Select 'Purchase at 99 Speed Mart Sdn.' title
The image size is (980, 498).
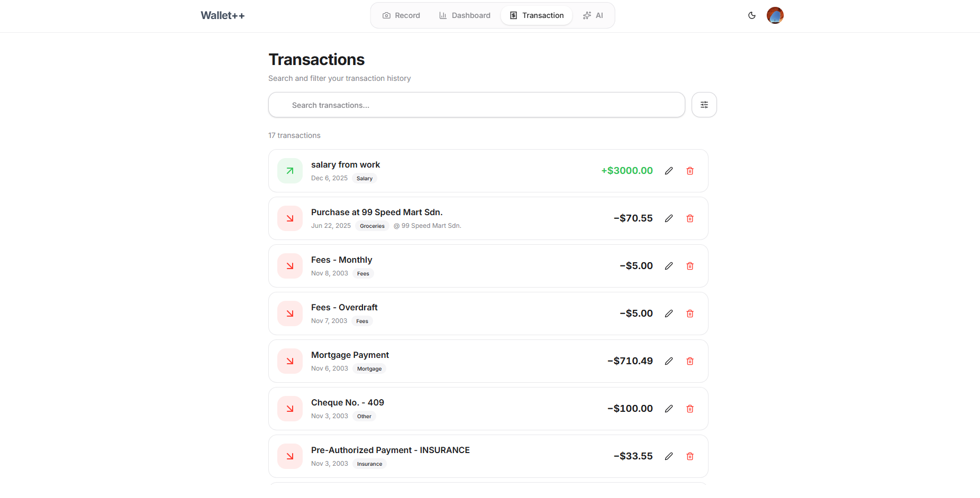377,213
